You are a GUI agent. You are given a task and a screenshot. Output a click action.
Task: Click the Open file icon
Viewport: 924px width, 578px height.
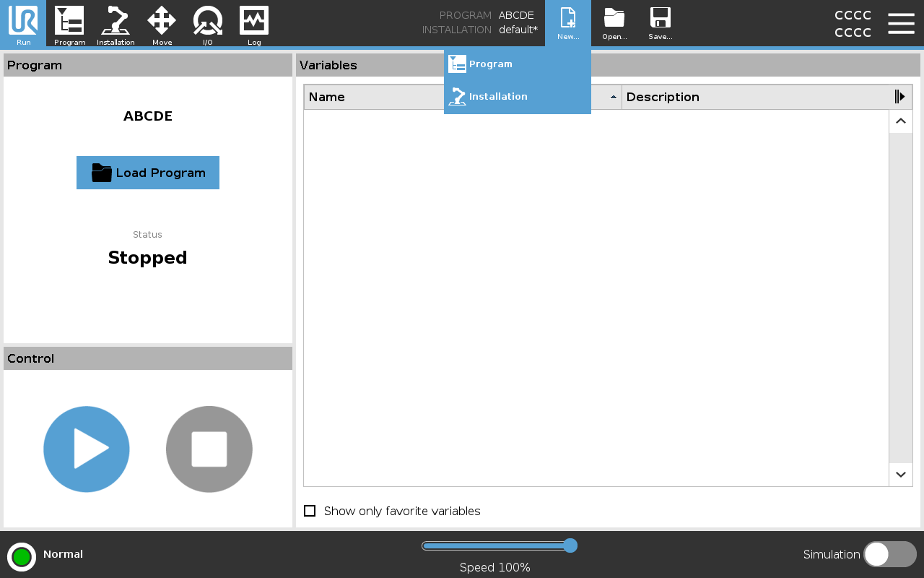click(614, 23)
